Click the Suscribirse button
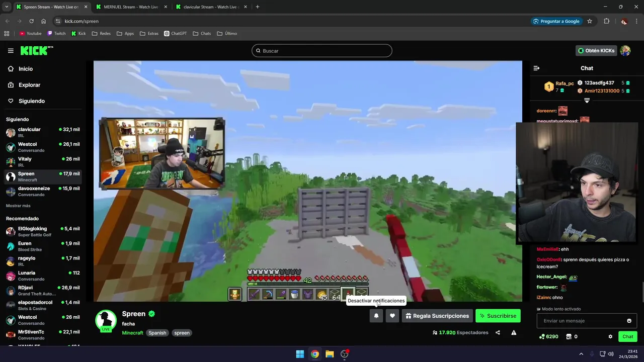 pos(498,316)
